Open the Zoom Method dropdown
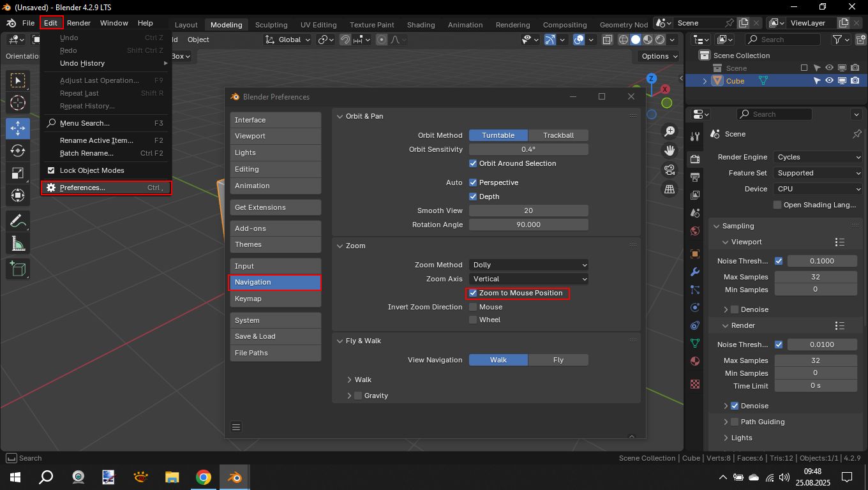 (528, 265)
